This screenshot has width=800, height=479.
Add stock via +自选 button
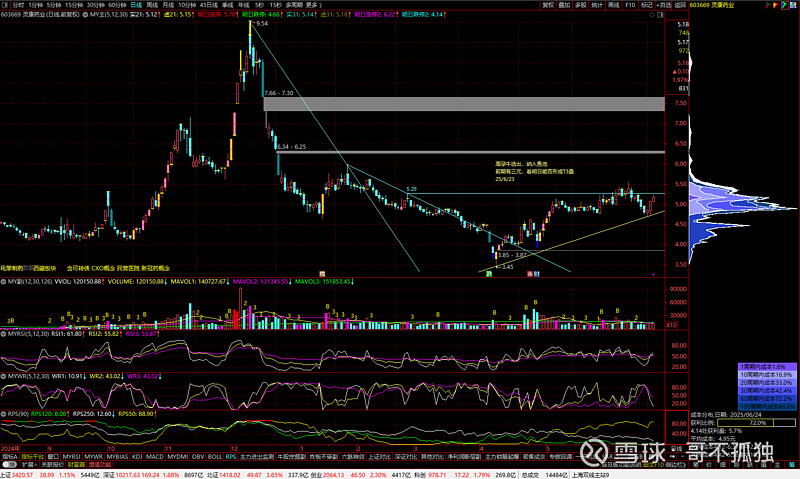[x=664, y=5]
